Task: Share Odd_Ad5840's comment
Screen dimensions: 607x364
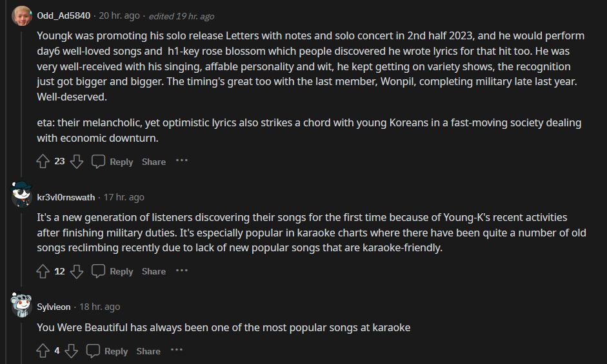Action: [x=154, y=162]
